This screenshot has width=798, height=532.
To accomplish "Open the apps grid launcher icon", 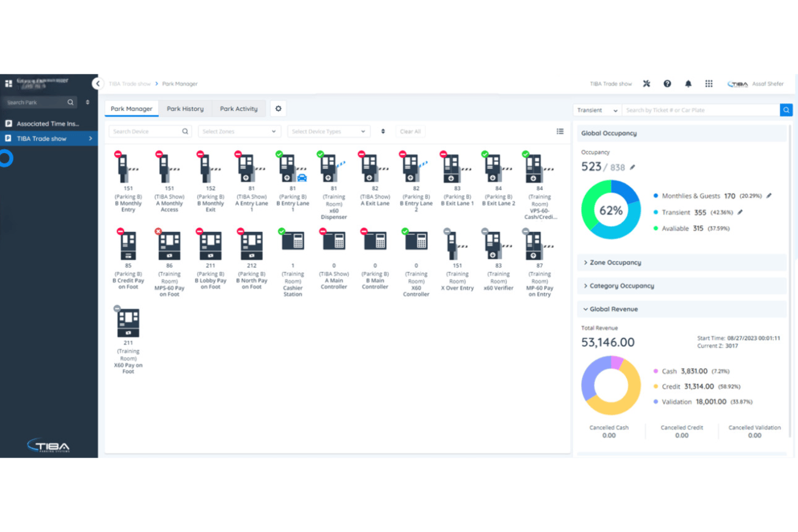I will click(708, 84).
